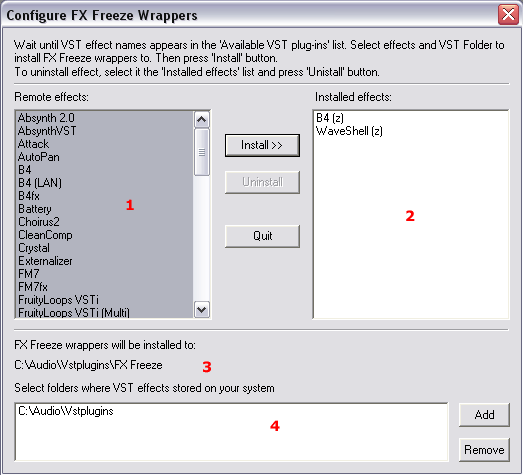Close the Configure FX Freeze Wrappers window
This screenshot has height=475, width=523.
(x=508, y=15)
